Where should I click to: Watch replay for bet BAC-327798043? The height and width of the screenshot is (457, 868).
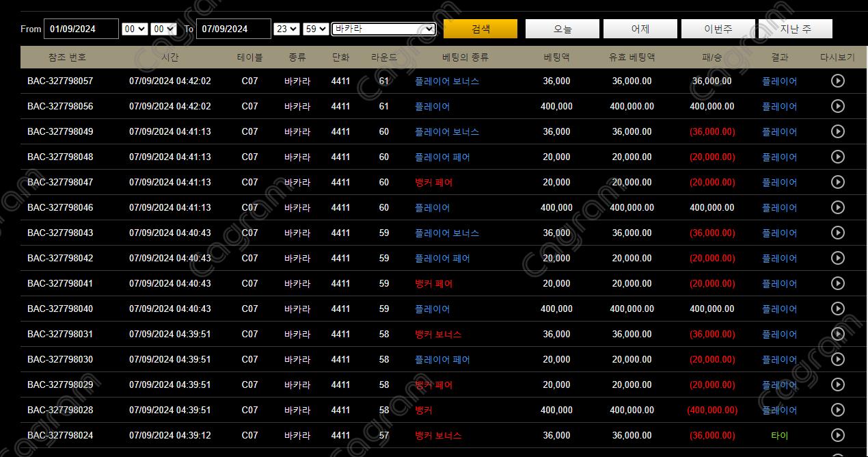click(837, 233)
